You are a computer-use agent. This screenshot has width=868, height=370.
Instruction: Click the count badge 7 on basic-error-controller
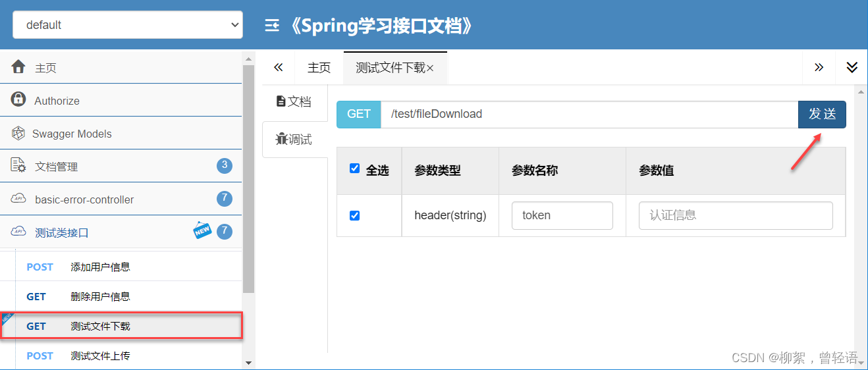point(225,198)
